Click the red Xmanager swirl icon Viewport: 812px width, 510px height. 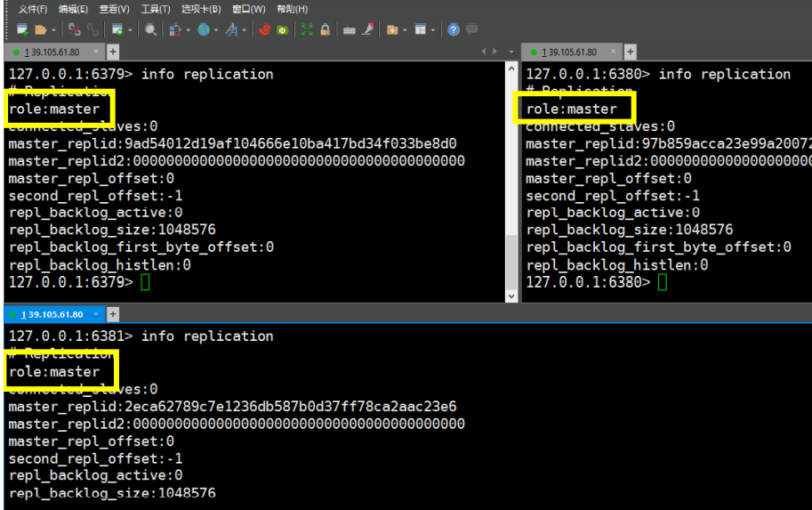click(265, 30)
